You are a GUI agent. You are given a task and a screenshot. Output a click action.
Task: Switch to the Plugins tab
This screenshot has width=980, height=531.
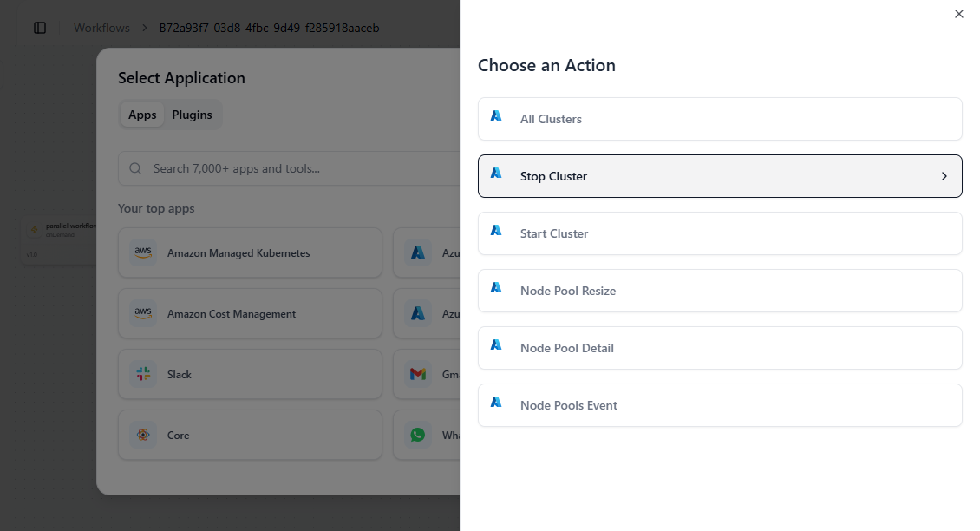[192, 115]
